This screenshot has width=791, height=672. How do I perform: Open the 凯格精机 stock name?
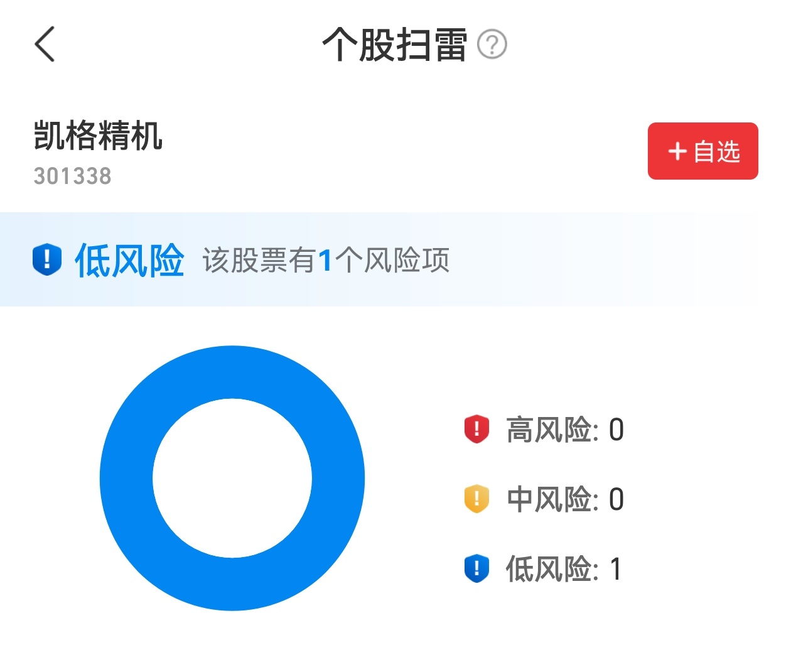click(x=98, y=136)
